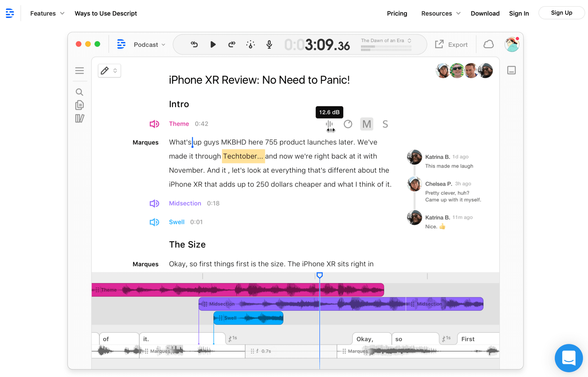Click the Descript logo inside app toolbar

click(x=121, y=44)
